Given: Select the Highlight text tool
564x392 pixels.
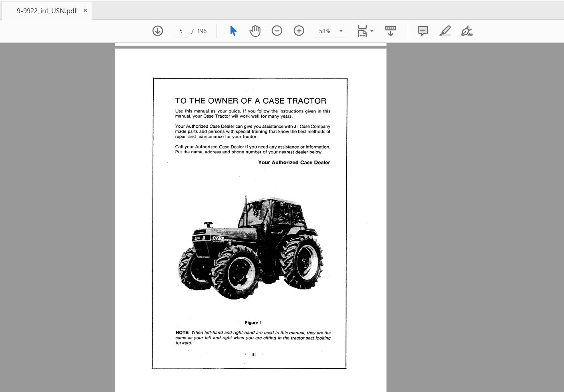Looking at the screenshot, I should coord(445,30).
